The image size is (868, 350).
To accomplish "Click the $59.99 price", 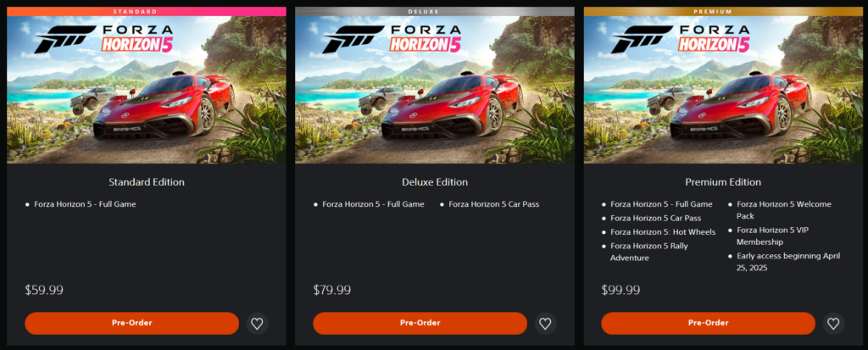I will click(44, 290).
